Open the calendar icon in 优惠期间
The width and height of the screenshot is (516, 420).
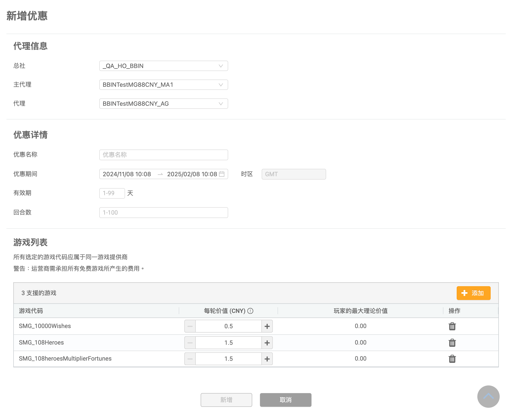pyautogui.click(x=222, y=174)
